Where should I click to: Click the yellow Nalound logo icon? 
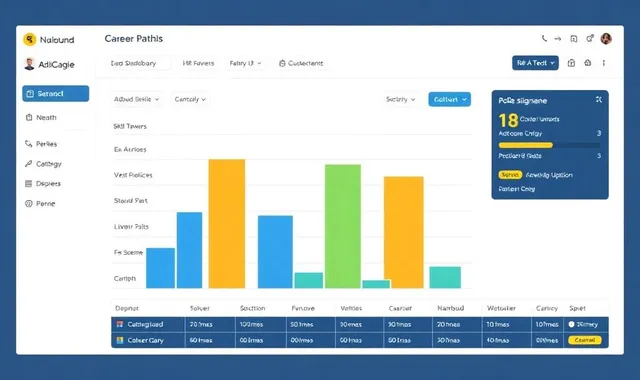[29, 40]
